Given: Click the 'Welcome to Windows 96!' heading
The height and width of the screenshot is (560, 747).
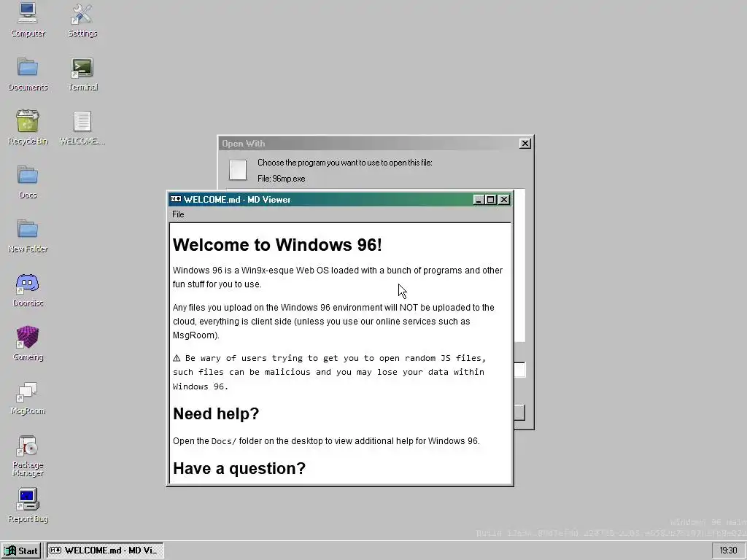Looking at the screenshot, I should (277, 245).
